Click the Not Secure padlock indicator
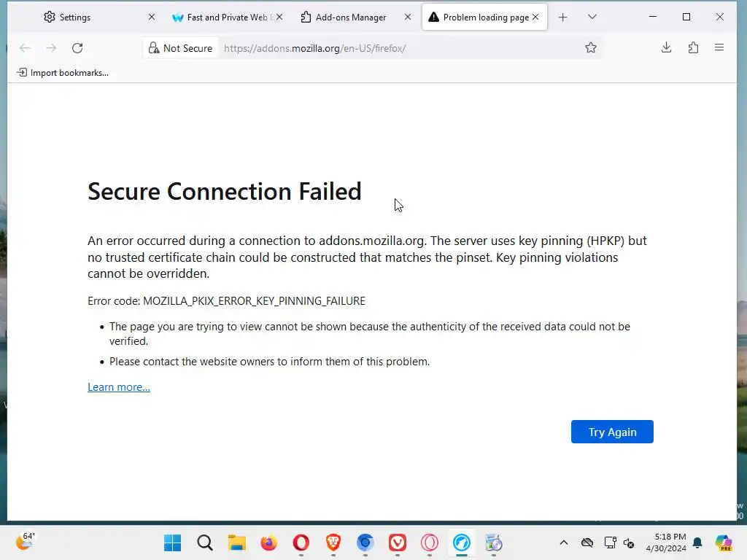Screen dimensions: 747x560 pos(180,48)
